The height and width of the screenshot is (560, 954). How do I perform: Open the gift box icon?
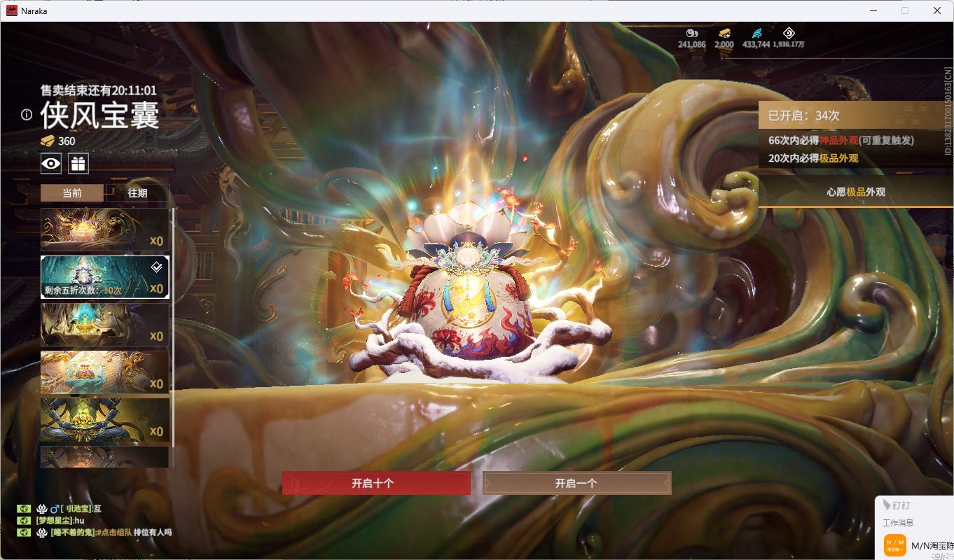point(78,164)
